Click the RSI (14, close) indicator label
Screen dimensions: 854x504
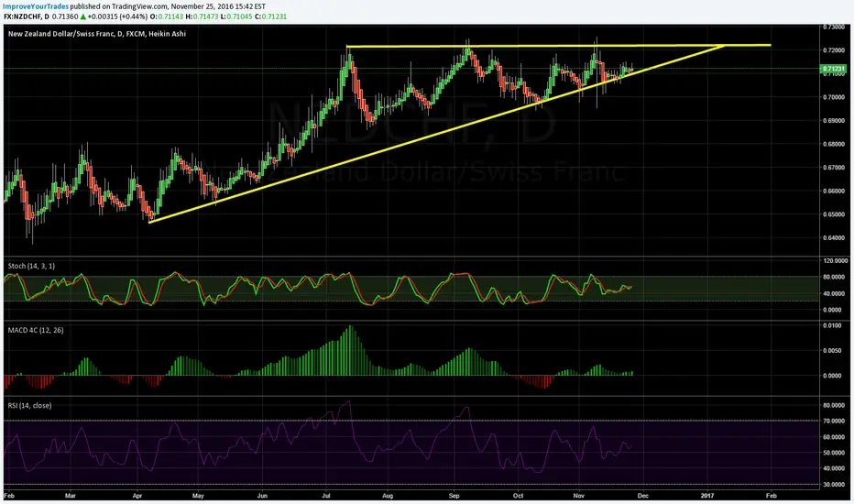(x=30, y=405)
